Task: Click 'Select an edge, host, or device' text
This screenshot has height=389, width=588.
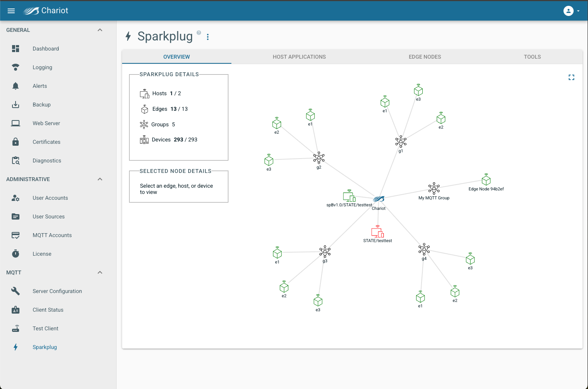Action: click(177, 189)
